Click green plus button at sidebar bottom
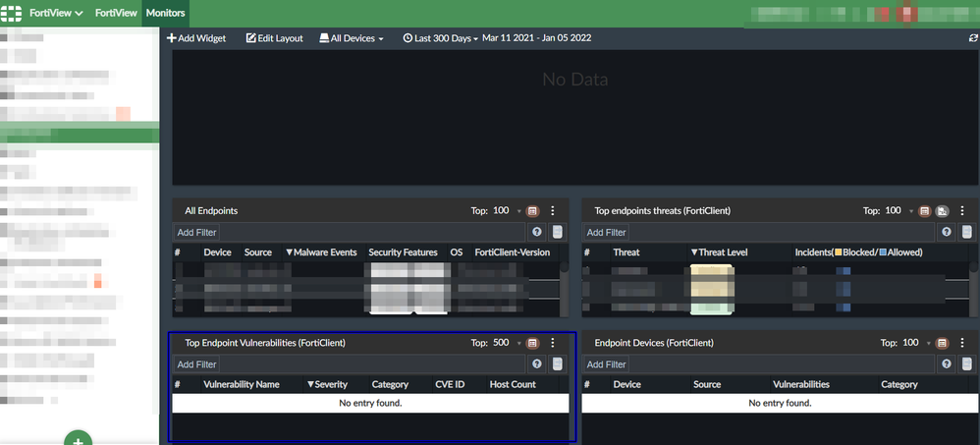This screenshot has width=980, height=445. point(79,438)
